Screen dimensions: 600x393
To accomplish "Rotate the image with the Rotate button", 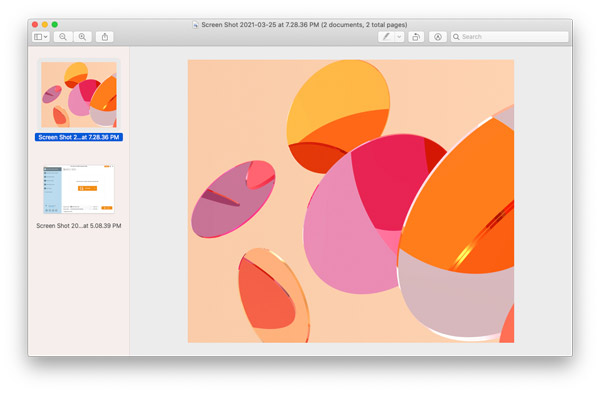I will [416, 37].
